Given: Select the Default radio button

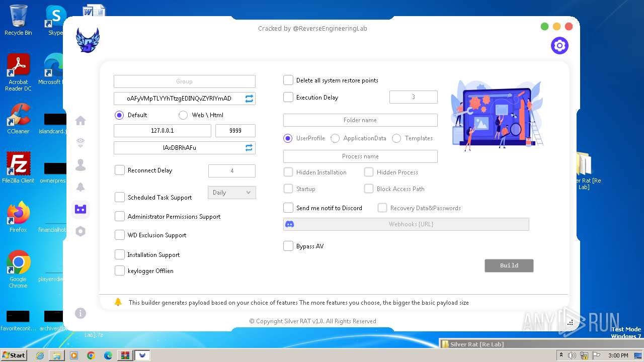Looking at the screenshot, I should (x=119, y=115).
